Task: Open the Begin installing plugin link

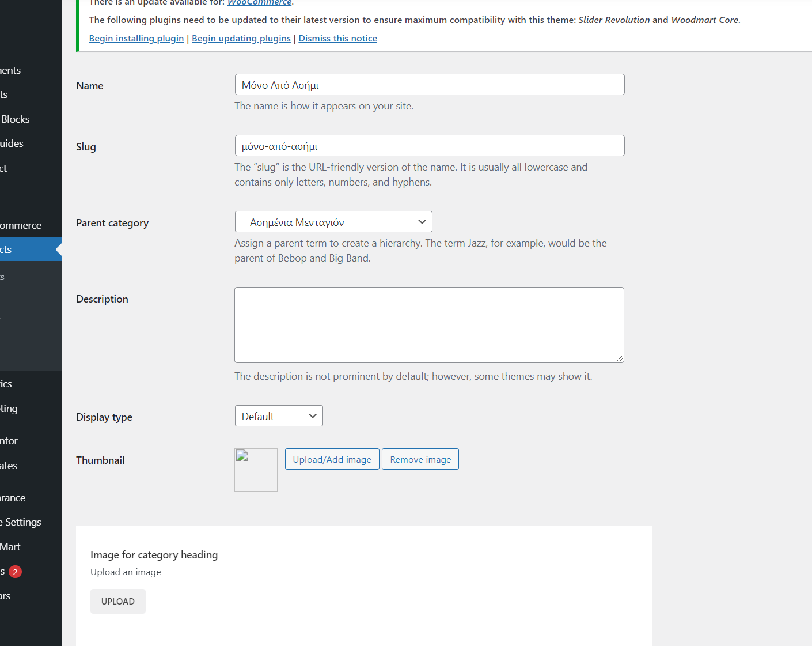Action: pos(136,39)
